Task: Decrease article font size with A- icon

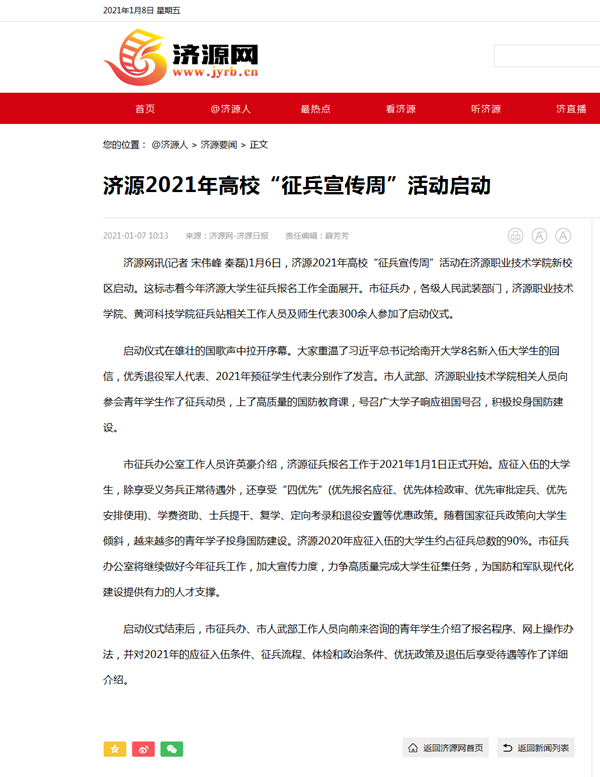Action: pyautogui.click(x=563, y=236)
